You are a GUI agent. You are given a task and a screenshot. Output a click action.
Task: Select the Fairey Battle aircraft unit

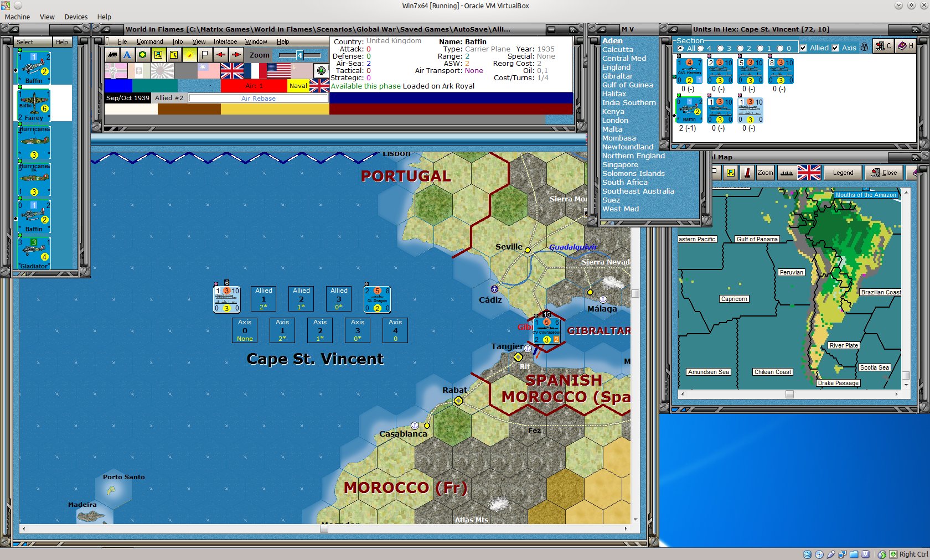[x=34, y=105]
